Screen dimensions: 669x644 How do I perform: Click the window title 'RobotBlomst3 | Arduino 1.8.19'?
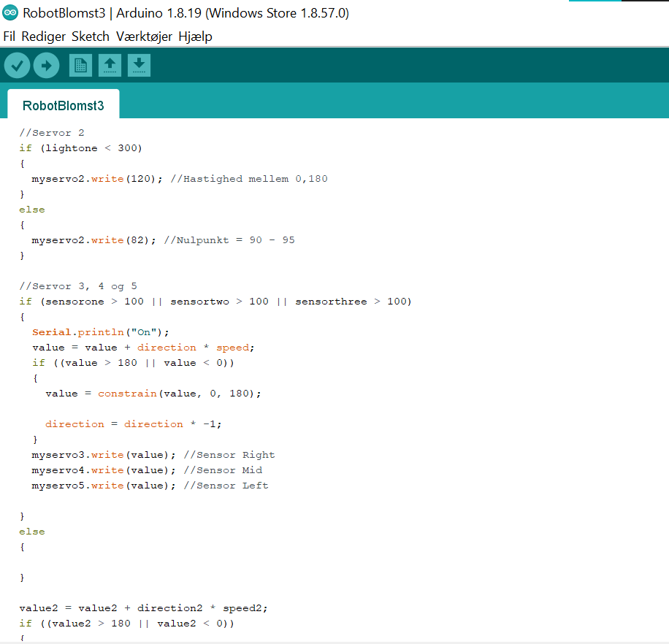click(112, 13)
